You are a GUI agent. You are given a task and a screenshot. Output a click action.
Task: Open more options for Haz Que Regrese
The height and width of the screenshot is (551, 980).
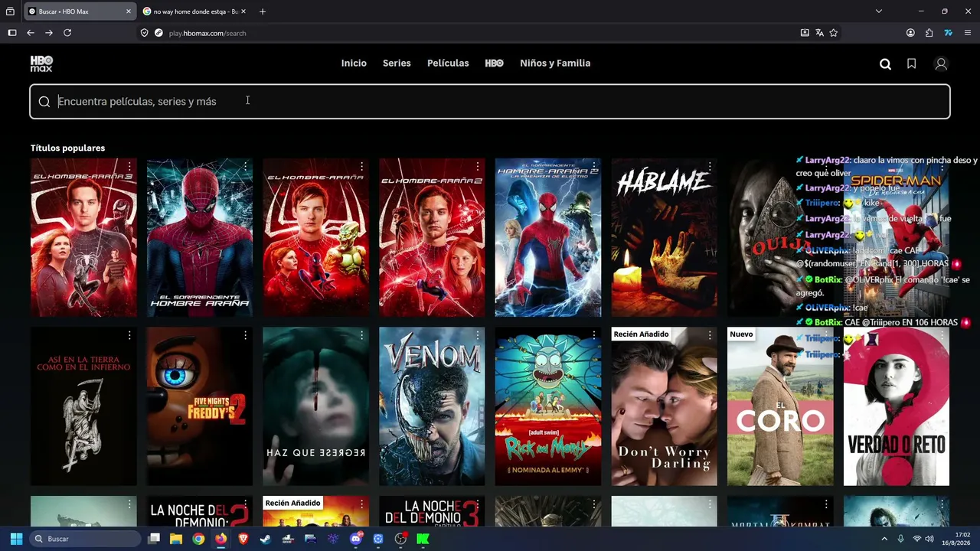coord(361,335)
